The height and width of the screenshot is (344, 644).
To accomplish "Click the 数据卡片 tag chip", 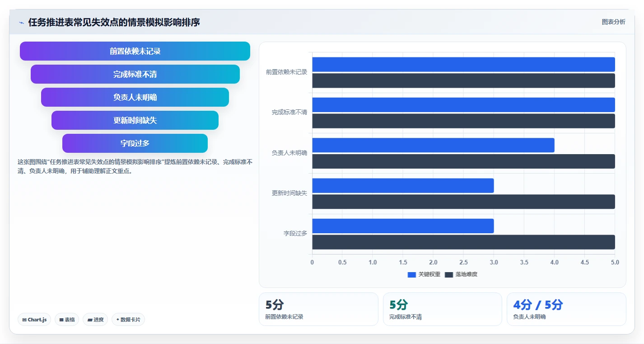I will point(128,320).
